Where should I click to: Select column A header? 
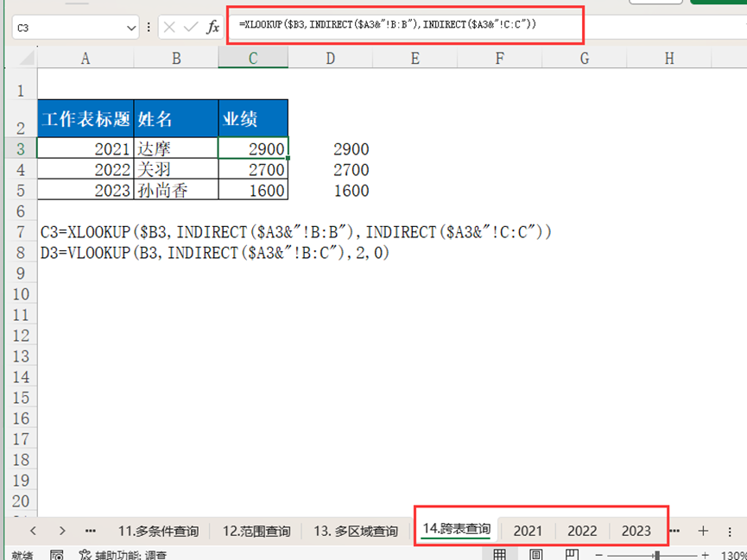click(x=85, y=58)
